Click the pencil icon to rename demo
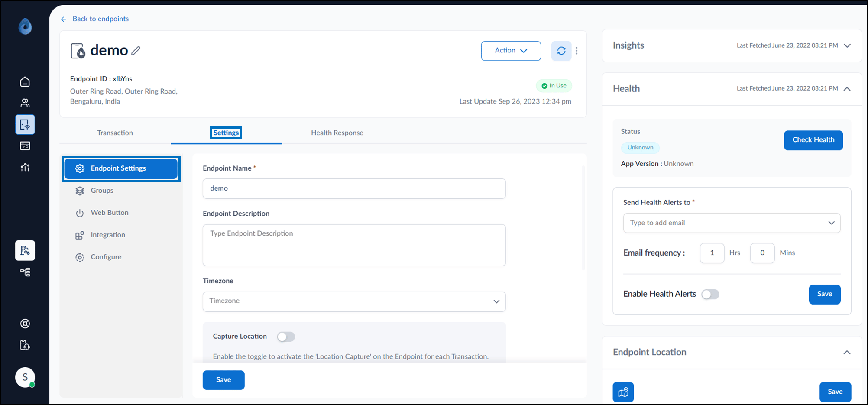The width and height of the screenshot is (868, 405). (x=136, y=51)
